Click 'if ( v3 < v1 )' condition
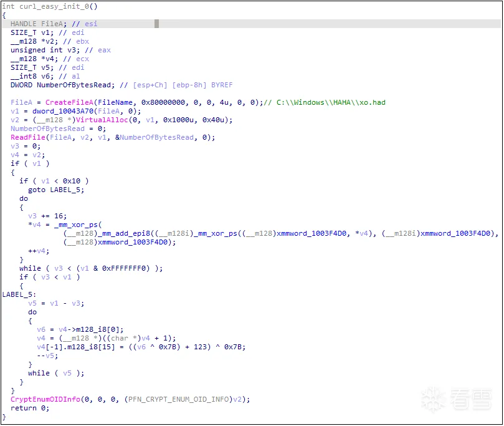 [x=49, y=277]
